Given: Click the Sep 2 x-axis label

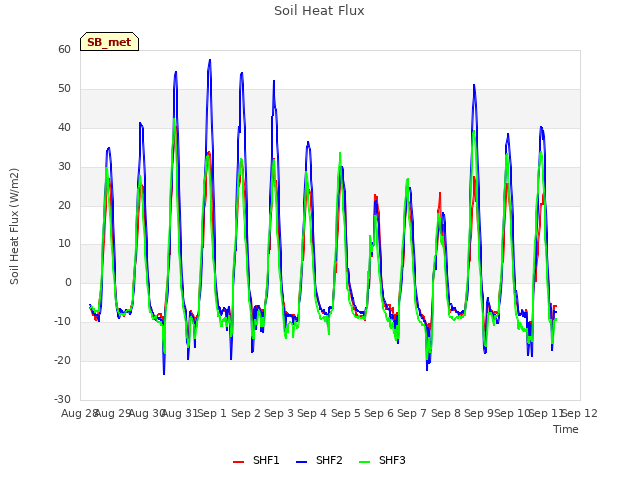Looking at the screenshot, I should click(x=246, y=413).
